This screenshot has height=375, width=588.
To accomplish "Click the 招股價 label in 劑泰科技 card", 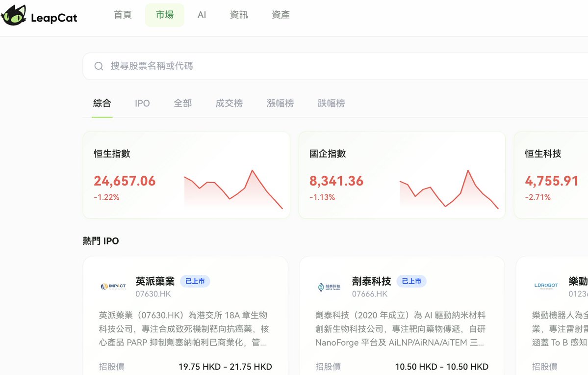I will tap(328, 367).
